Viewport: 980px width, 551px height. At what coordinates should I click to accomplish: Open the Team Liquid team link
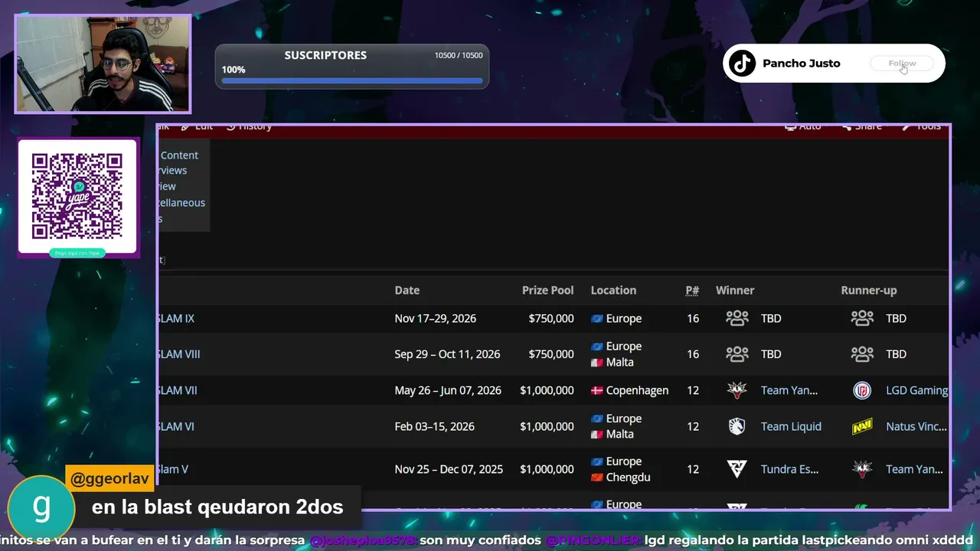pos(791,426)
